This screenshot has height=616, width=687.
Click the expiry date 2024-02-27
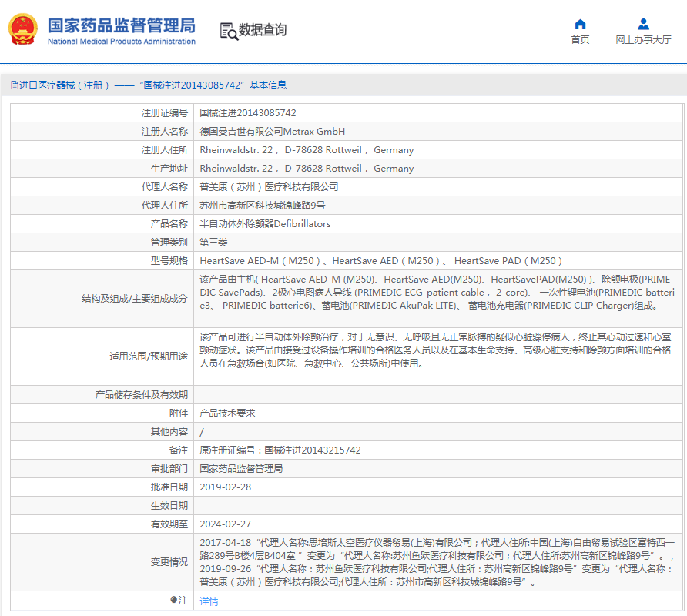tap(225, 524)
